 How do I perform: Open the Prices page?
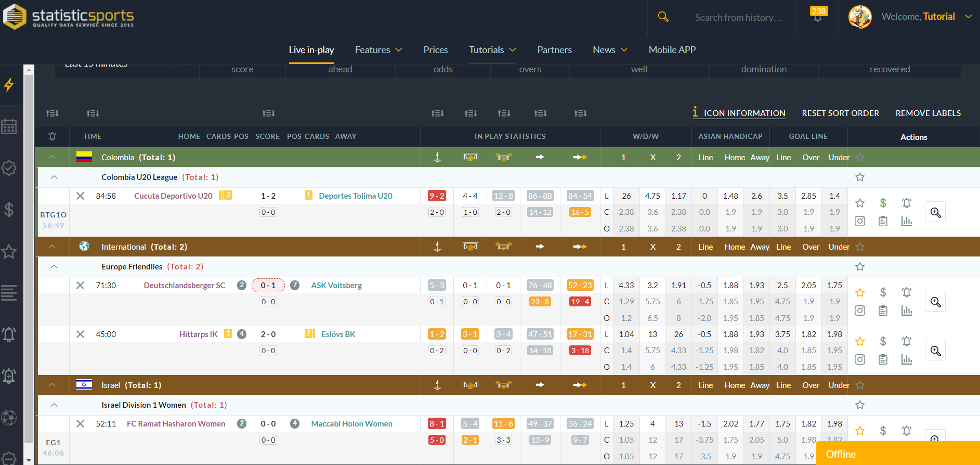click(436, 50)
